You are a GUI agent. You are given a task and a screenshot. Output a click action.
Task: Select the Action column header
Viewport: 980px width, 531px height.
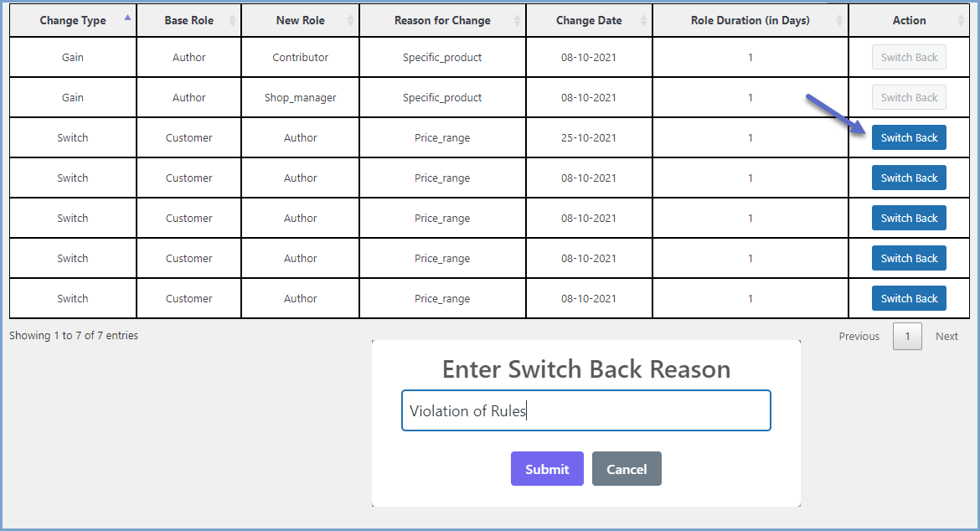pyautogui.click(x=909, y=19)
